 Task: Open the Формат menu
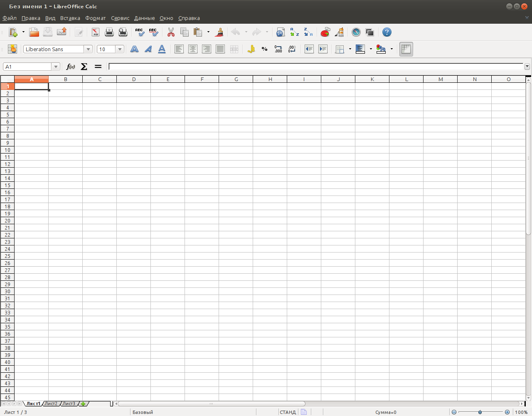point(95,18)
